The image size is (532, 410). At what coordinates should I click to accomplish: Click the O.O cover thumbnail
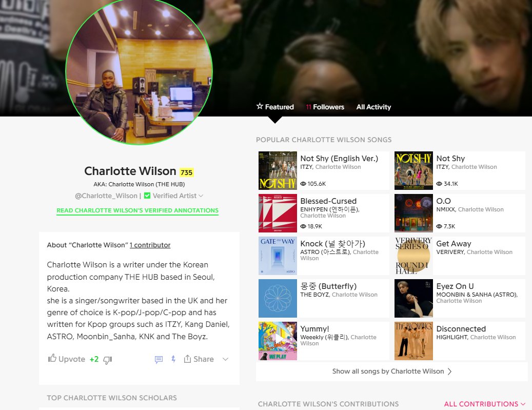413,213
